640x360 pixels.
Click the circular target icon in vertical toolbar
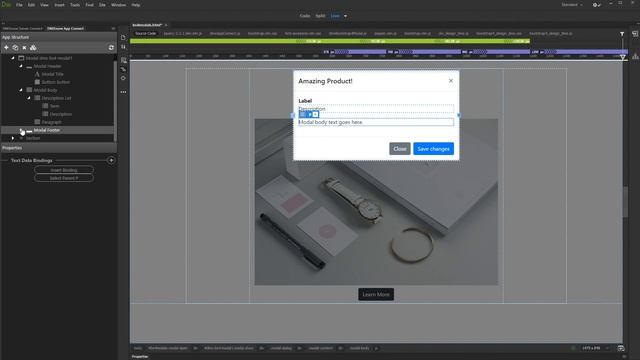[x=123, y=78]
